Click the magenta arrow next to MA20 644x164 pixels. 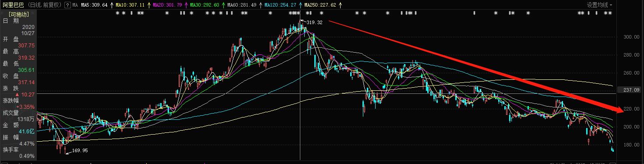pyautogui.click(x=186, y=5)
